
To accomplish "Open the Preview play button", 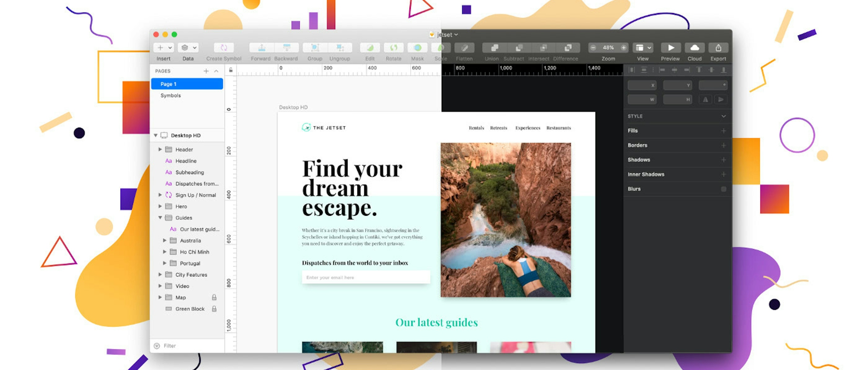I will [671, 48].
